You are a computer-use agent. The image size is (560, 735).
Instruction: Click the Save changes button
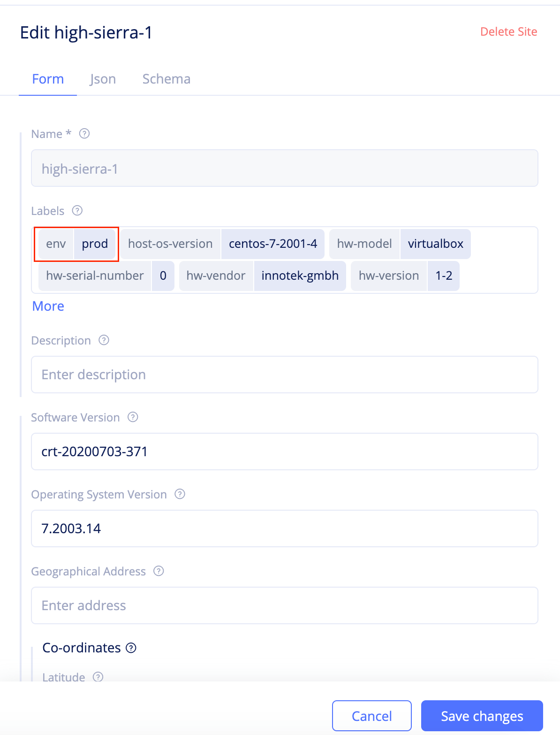pyautogui.click(x=482, y=716)
